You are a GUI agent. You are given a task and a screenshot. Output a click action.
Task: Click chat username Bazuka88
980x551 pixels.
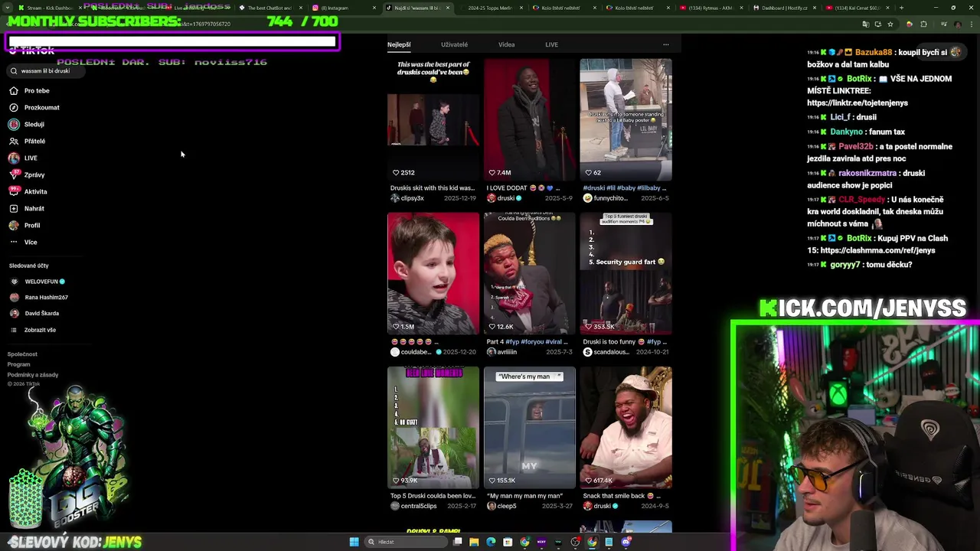click(874, 53)
